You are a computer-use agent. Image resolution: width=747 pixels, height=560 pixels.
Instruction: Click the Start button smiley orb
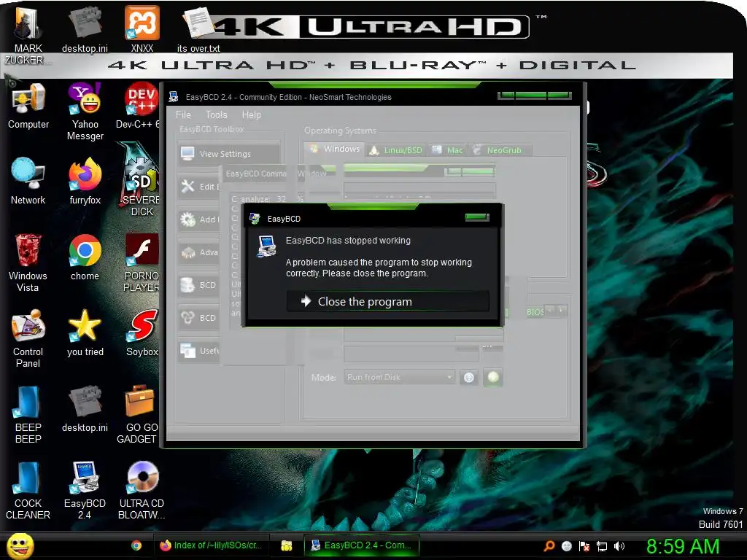[x=20, y=546]
